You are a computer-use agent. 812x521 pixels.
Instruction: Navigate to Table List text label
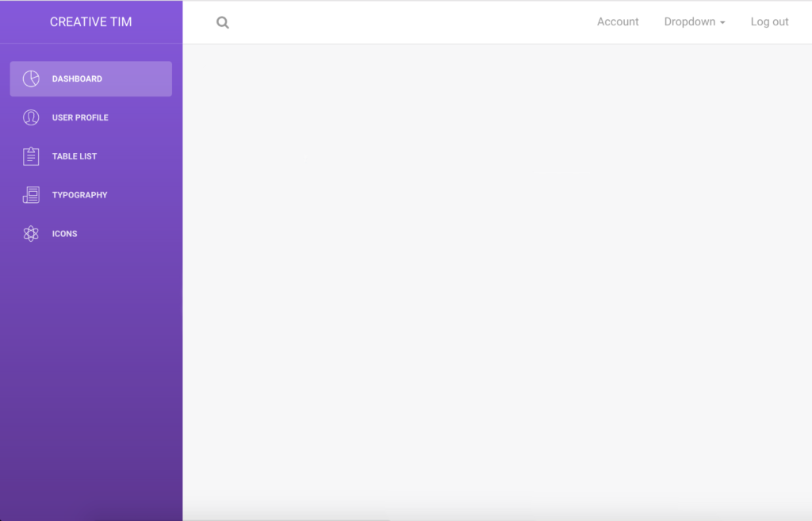pos(75,156)
